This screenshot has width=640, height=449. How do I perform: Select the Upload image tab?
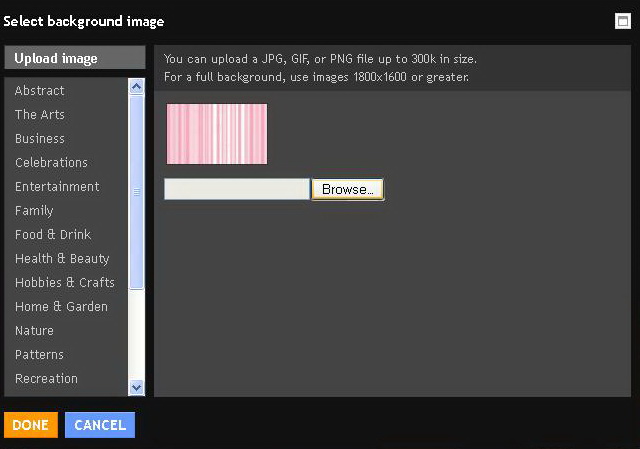tap(75, 58)
